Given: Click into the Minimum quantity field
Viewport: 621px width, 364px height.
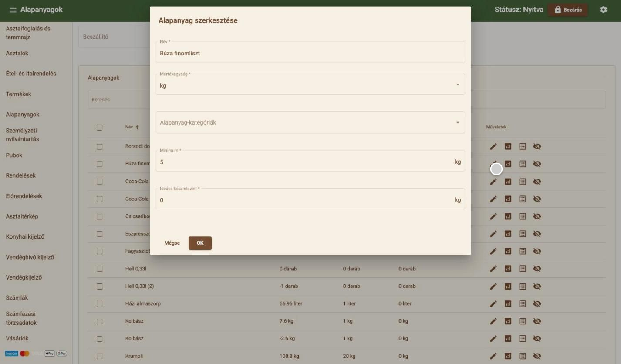Looking at the screenshot, I should pyautogui.click(x=310, y=161).
